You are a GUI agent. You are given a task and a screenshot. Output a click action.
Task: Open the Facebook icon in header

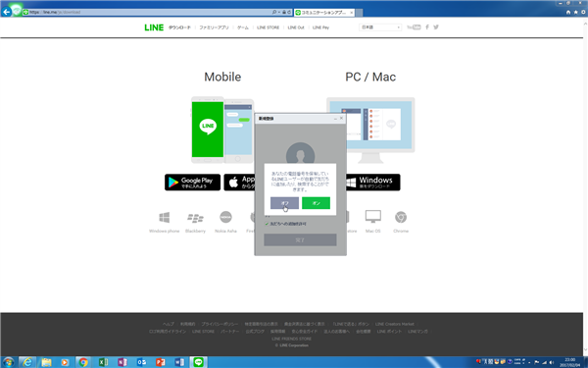[x=427, y=27]
